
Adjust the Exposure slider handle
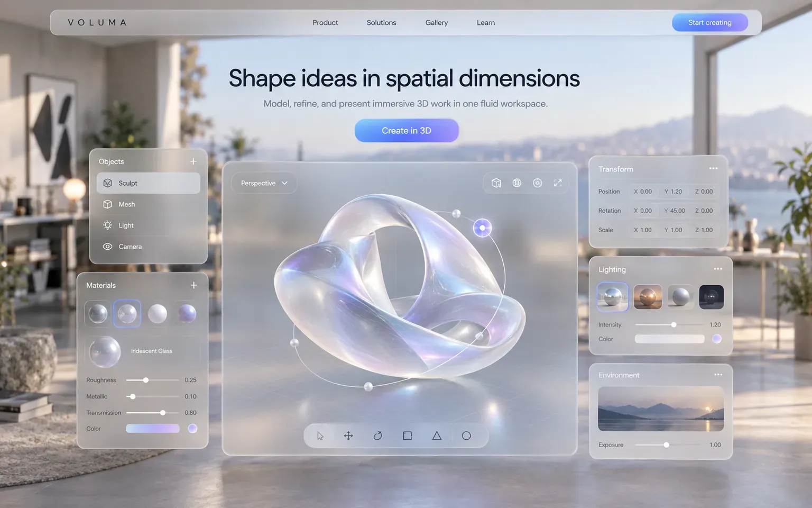(x=667, y=445)
